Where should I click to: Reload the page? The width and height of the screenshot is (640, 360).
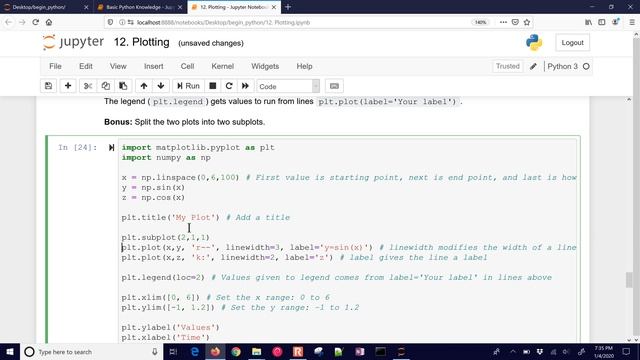point(36,22)
